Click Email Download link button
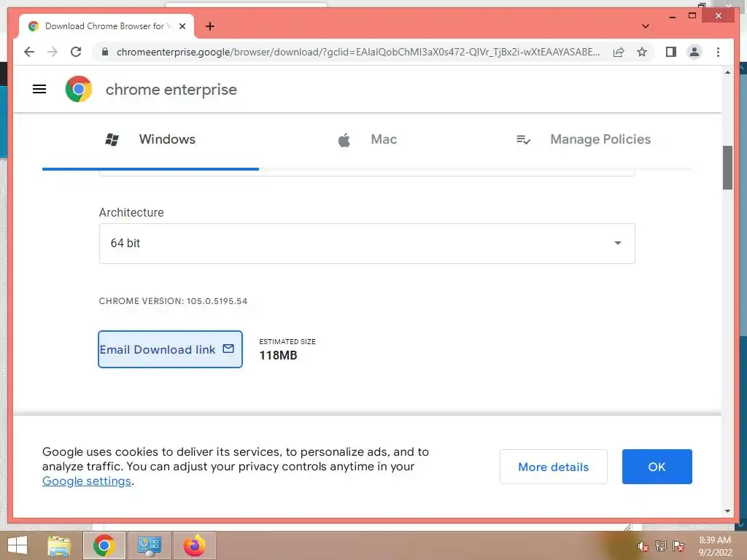The image size is (747, 560). click(x=170, y=349)
